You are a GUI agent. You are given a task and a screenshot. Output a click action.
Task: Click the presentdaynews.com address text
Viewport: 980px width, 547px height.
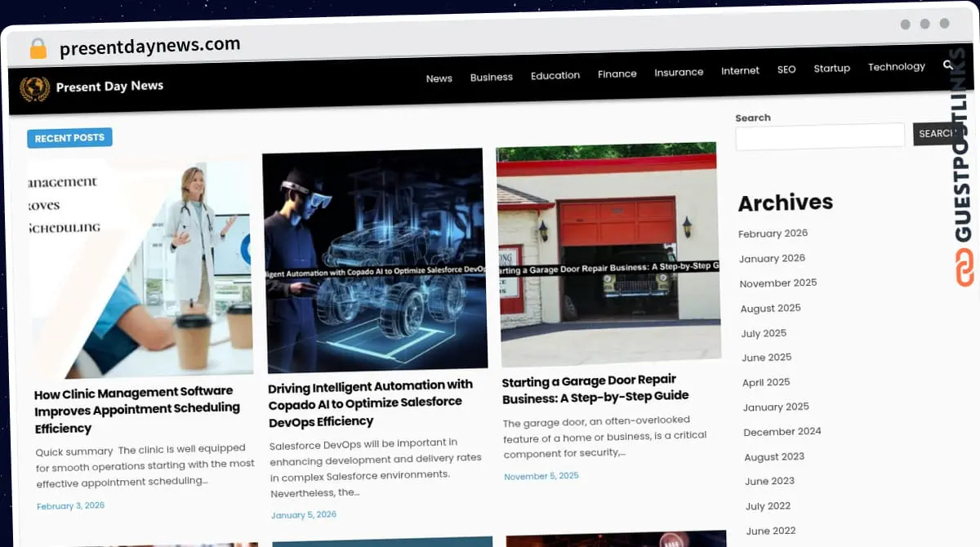click(x=149, y=46)
